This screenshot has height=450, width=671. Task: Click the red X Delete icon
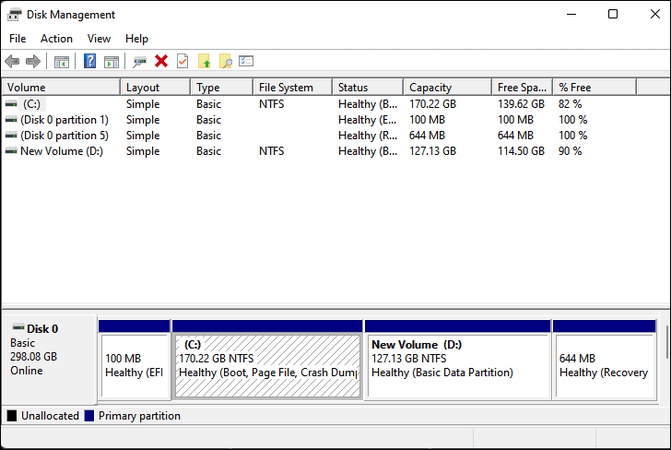click(x=161, y=61)
